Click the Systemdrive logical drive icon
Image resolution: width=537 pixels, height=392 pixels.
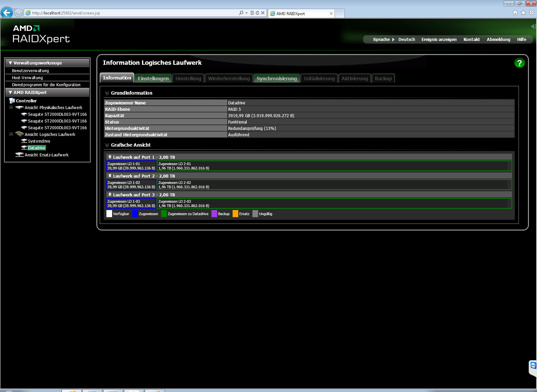[24, 141]
